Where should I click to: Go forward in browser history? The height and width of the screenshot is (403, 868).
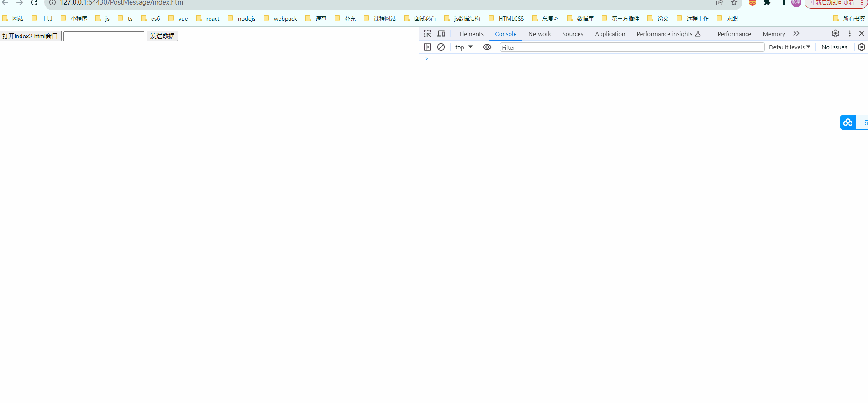[x=20, y=3]
